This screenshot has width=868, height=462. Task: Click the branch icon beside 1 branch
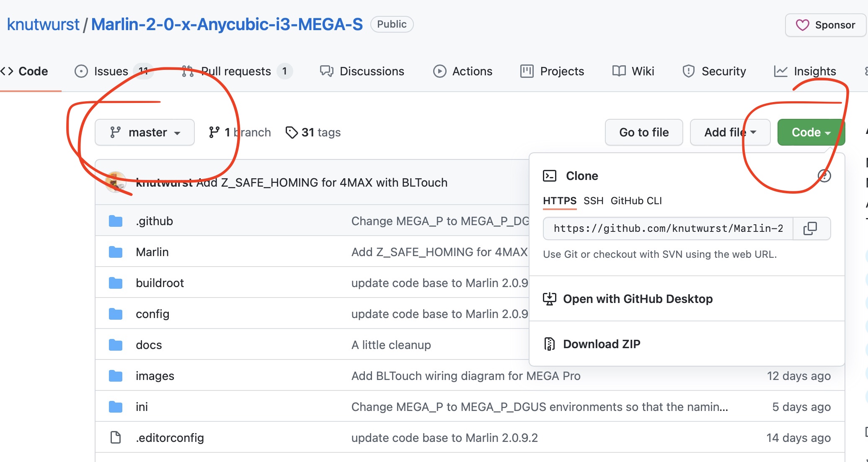pyautogui.click(x=214, y=132)
